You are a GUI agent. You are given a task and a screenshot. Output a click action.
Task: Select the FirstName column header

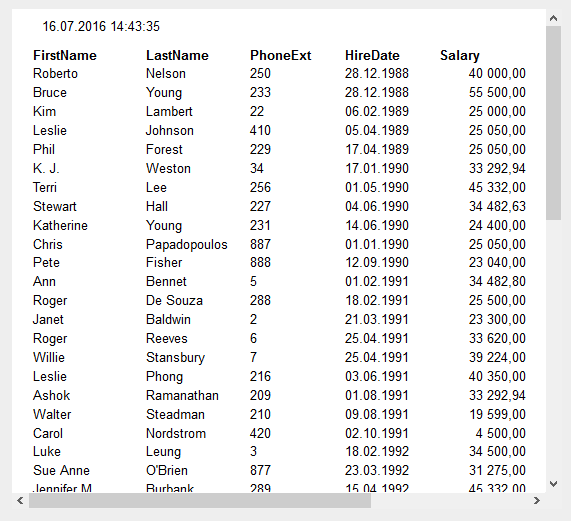(65, 55)
